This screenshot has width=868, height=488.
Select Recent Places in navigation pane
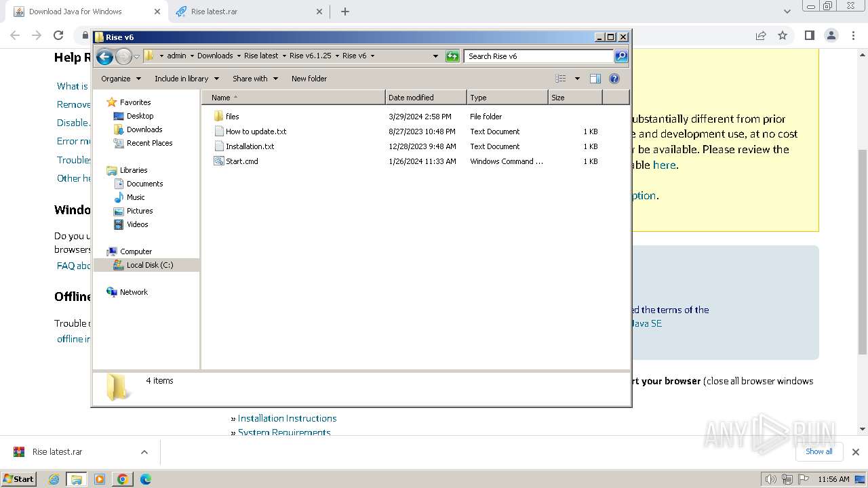point(149,143)
